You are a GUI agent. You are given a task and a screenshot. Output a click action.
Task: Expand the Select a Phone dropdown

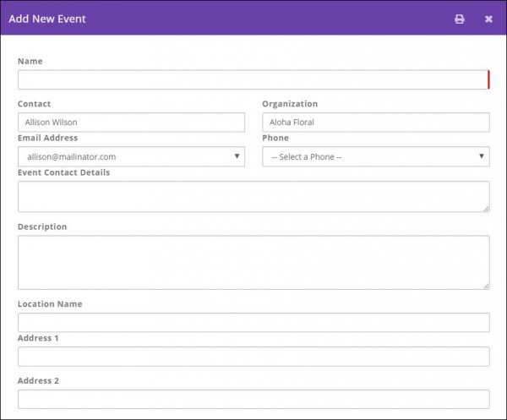pyautogui.click(x=375, y=156)
